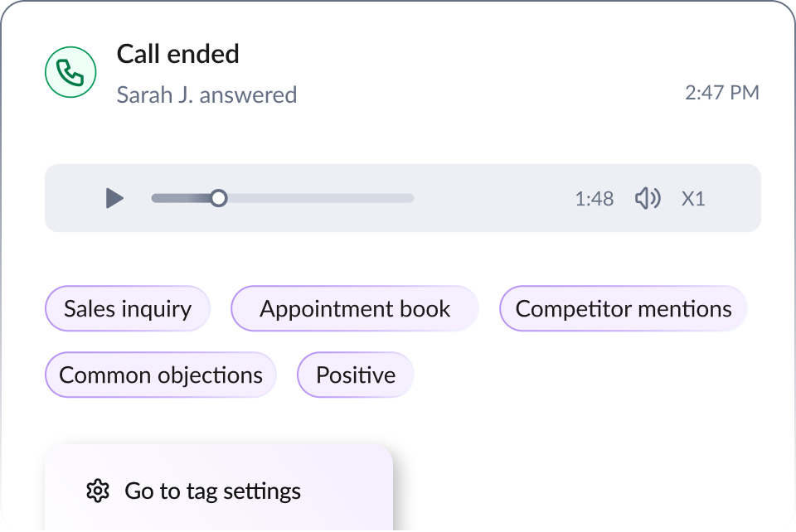Click the audio progress slider handle
Image resolution: width=796 pixels, height=532 pixels.
pos(219,198)
